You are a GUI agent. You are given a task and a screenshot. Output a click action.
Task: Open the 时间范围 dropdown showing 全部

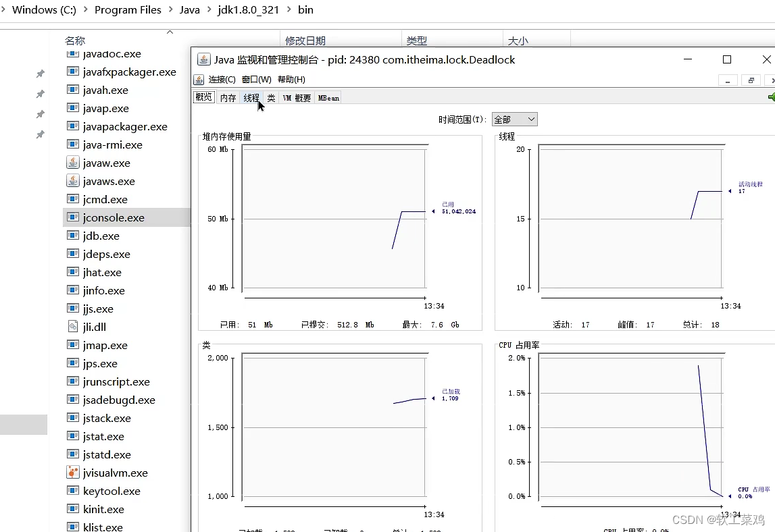pos(514,119)
